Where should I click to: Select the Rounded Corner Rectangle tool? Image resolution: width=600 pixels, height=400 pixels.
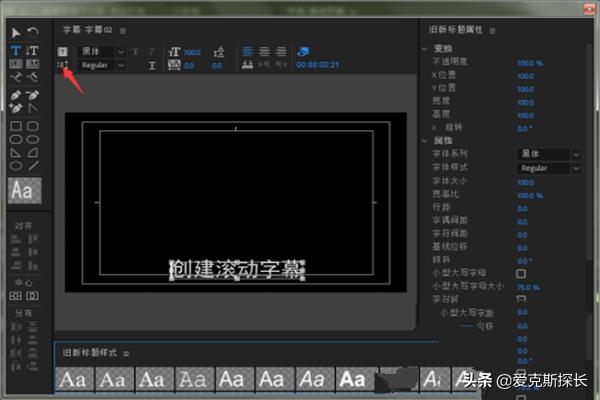tap(33, 126)
